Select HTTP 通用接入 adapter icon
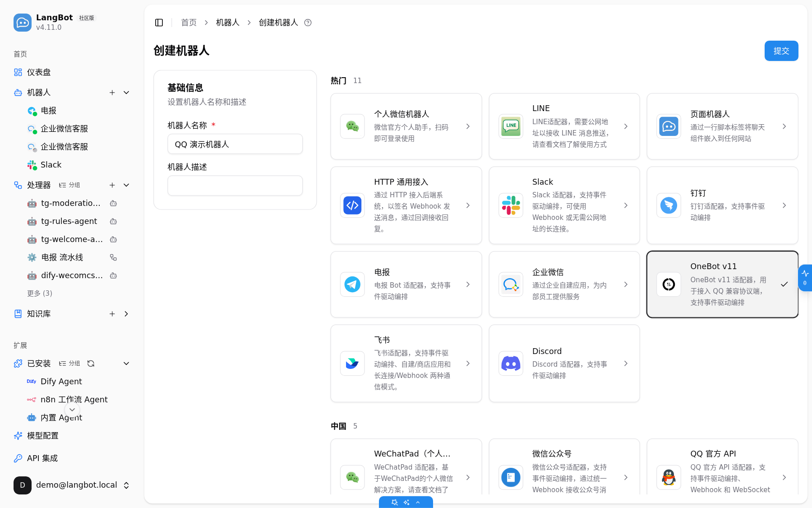Screen dimensions: 812x508 click(352, 205)
